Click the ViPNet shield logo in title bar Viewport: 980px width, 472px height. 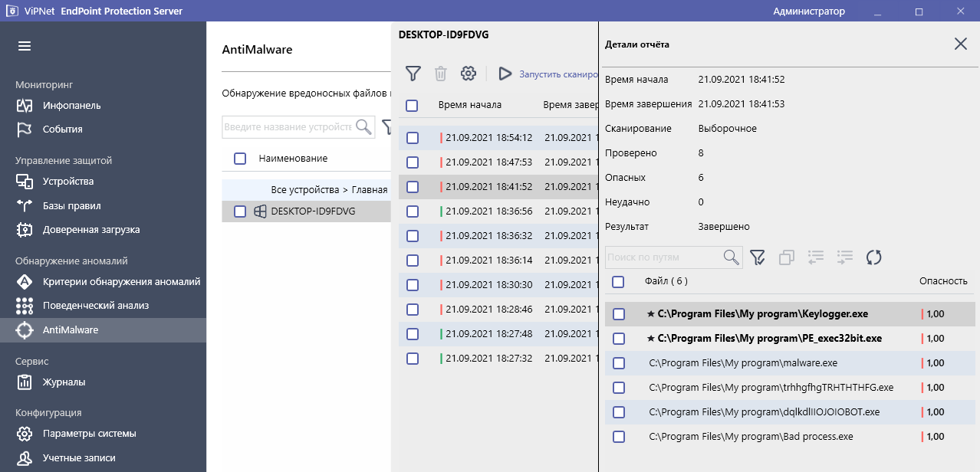(14, 11)
